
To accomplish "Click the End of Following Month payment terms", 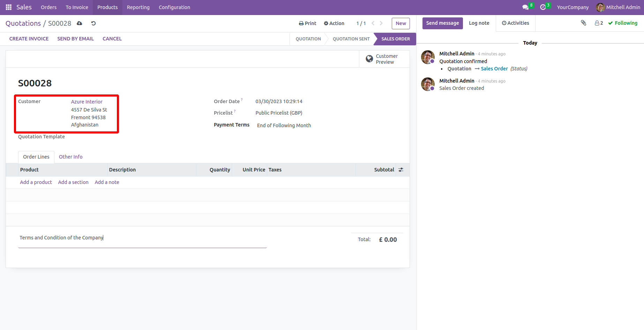I will (284, 125).
